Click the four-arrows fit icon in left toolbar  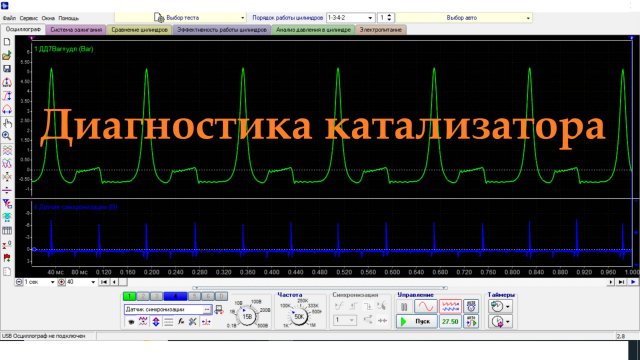tap(7, 177)
